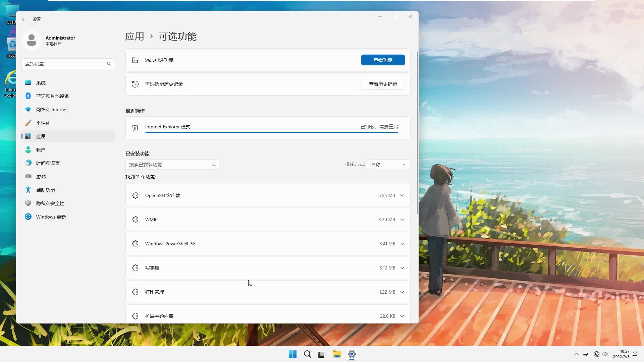Viewport: 644px width, 362px height.
Task: Click the 打印管理 feature icon
Action: click(x=135, y=292)
